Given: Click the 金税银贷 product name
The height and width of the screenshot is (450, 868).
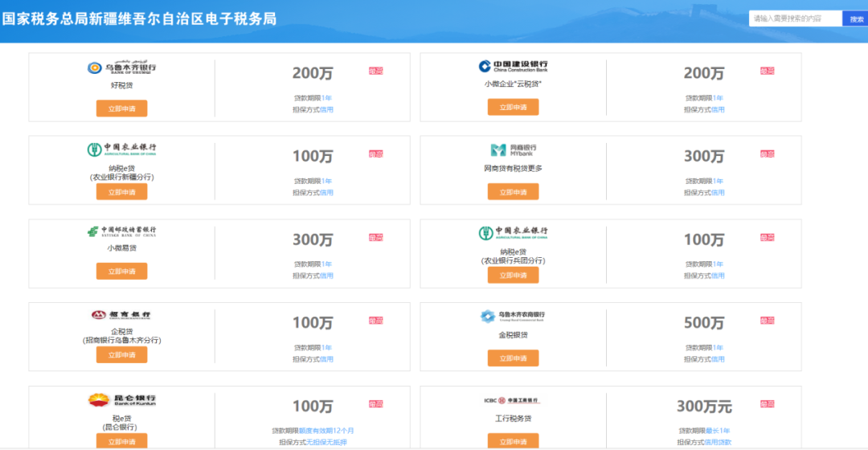Looking at the screenshot, I should (x=513, y=335).
